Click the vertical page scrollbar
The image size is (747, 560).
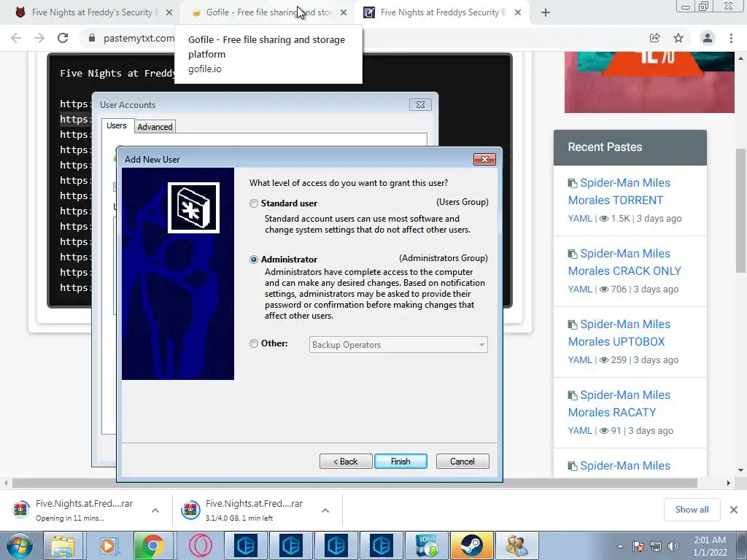coord(741,209)
